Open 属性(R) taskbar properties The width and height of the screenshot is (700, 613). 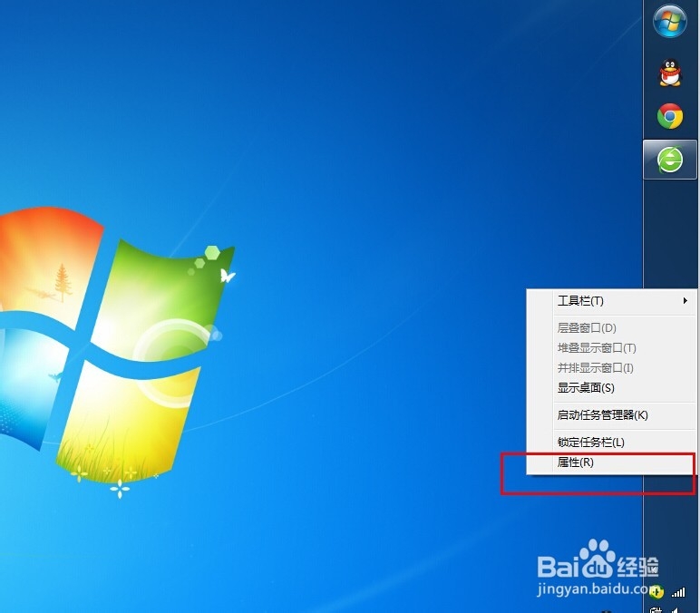tap(612, 462)
